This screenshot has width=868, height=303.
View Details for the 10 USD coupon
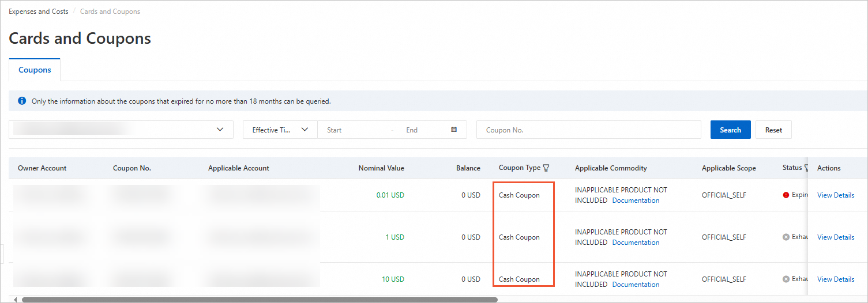(836, 279)
